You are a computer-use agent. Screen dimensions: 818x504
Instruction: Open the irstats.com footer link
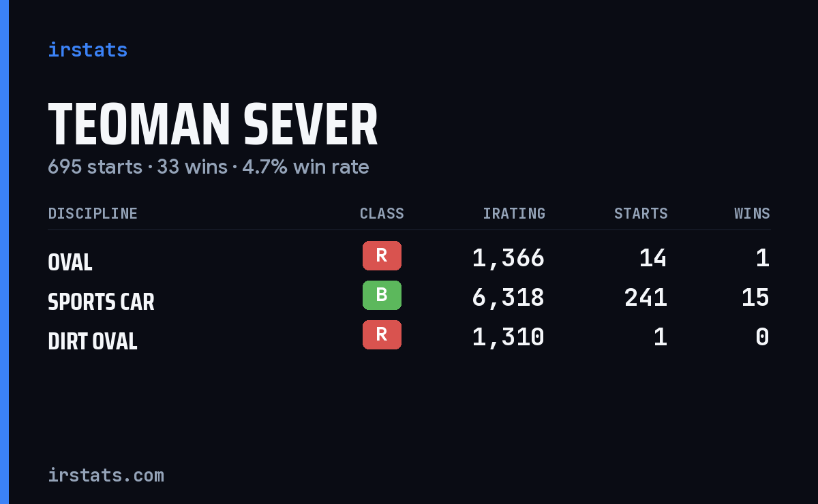point(106,475)
